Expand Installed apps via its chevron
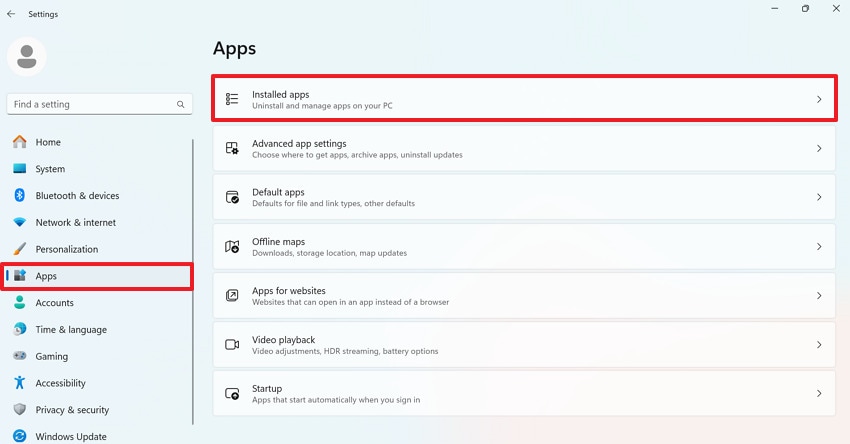The image size is (850, 444). click(819, 99)
